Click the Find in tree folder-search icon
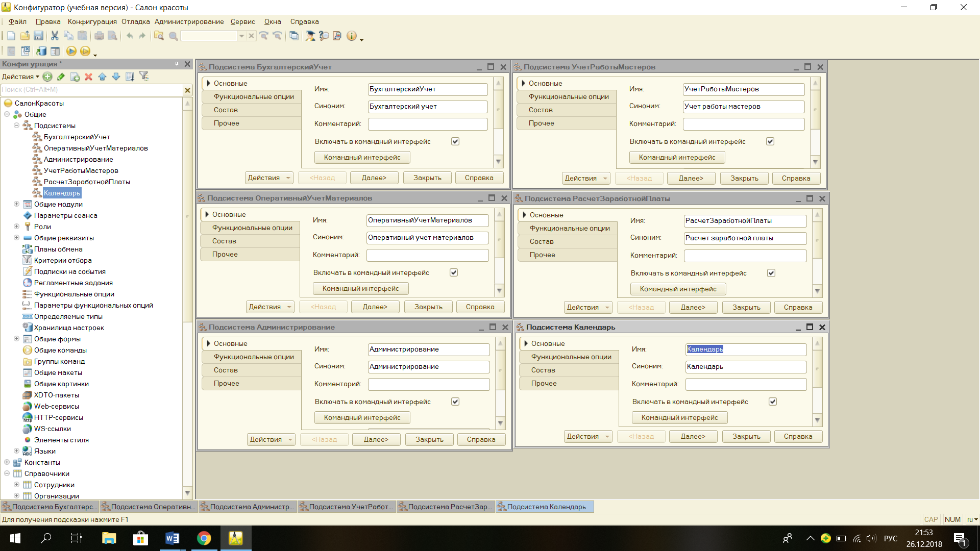This screenshot has width=980, height=551. pyautogui.click(x=159, y=36)
